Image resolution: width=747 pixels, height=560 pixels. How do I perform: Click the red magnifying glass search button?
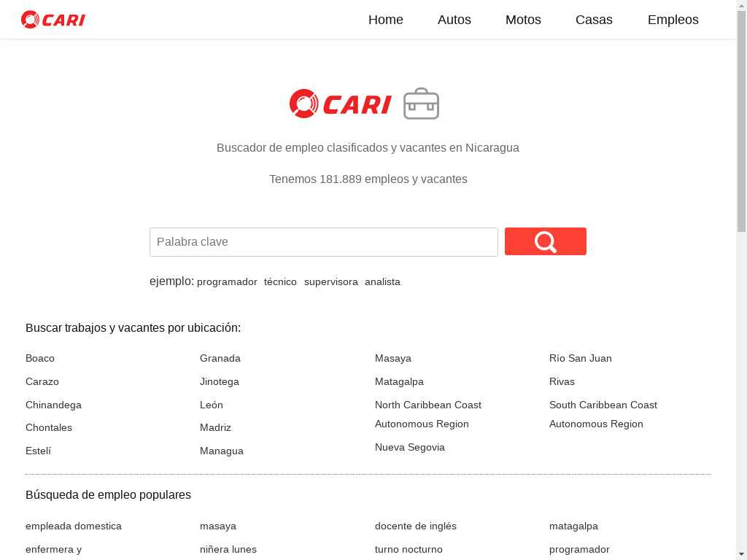pyautogui.click(x=546, y=241)
